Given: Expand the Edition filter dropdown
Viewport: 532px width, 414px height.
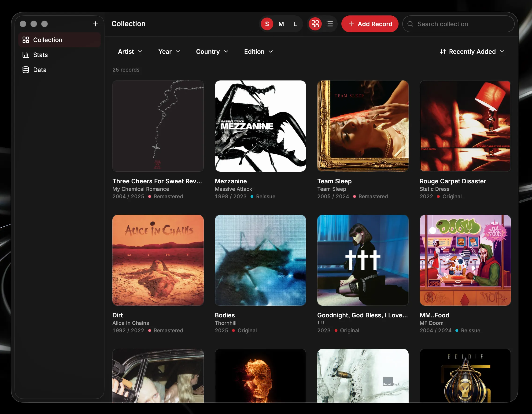Looking at the screenshot, I should tap(259, 52).
